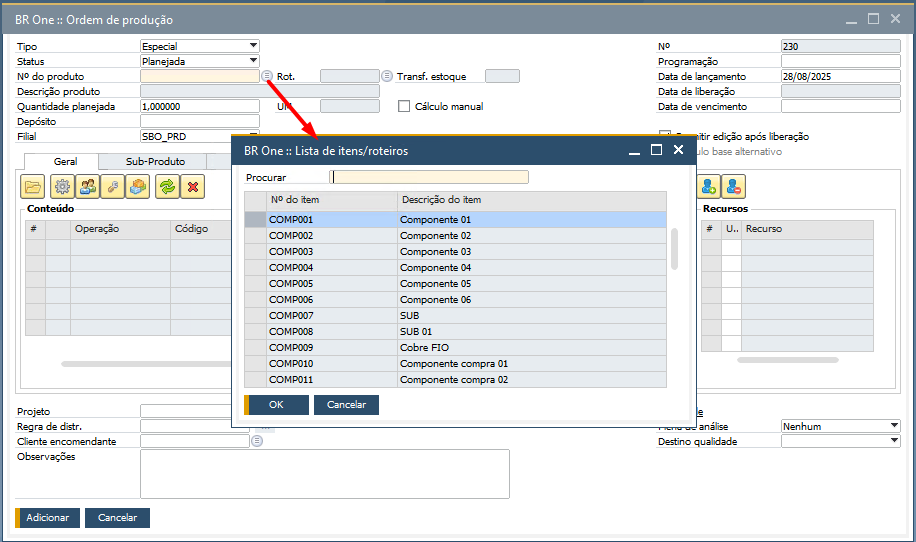
Task: Click Cancelar in the item list dialog
Action: pos(346,405)
